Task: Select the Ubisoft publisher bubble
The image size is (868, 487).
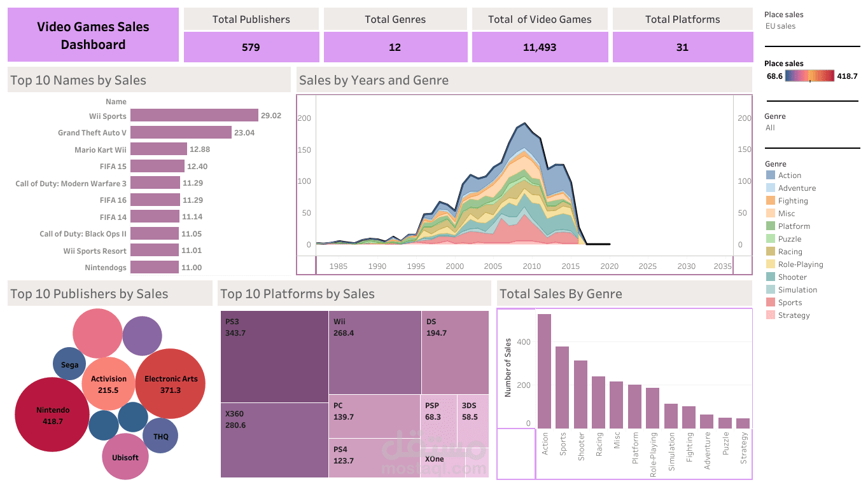Action: tap(125, 456)
